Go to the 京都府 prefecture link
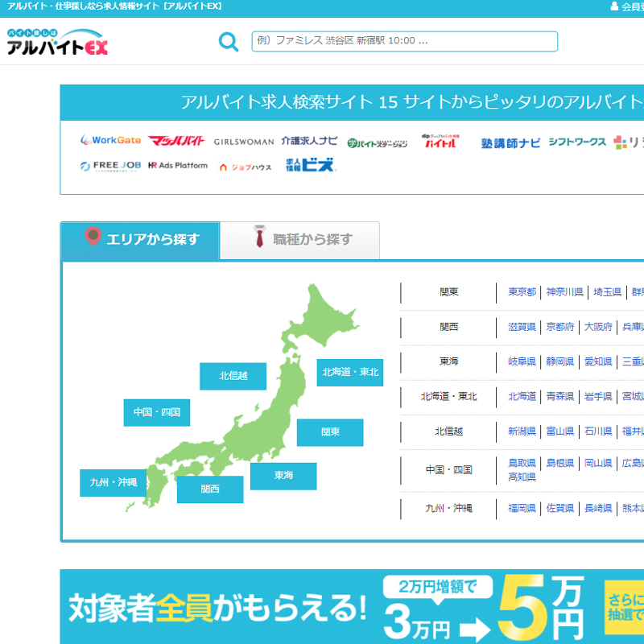Viewport: 644px width, 644px height. 559,327
